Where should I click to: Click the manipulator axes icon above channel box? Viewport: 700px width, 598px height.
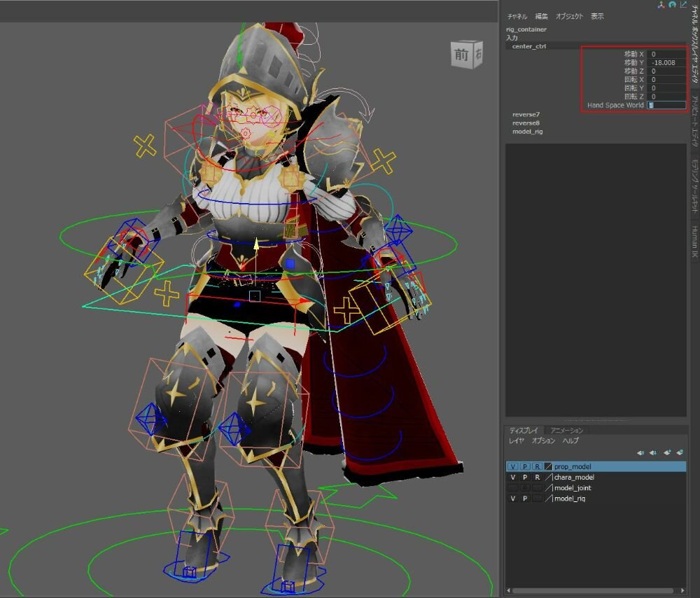(660, 4)
